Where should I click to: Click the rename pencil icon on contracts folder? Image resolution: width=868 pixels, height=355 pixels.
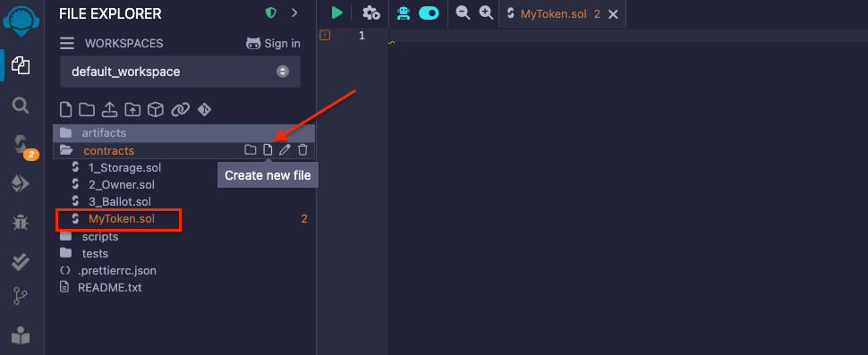(x=285, y=150)
